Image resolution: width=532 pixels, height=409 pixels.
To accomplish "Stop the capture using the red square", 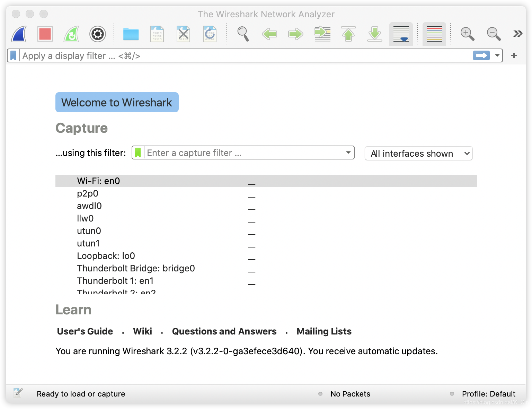I will [x=45, y=34].
